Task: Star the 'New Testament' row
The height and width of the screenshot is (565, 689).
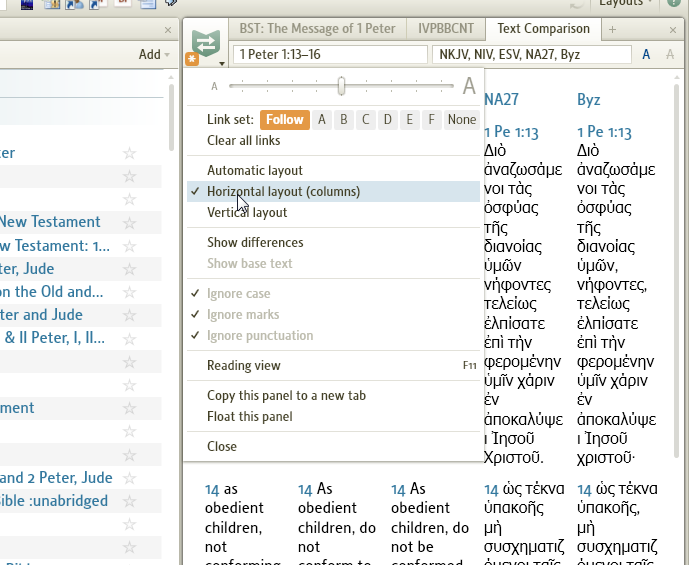Action: click(x=129, y=222)
